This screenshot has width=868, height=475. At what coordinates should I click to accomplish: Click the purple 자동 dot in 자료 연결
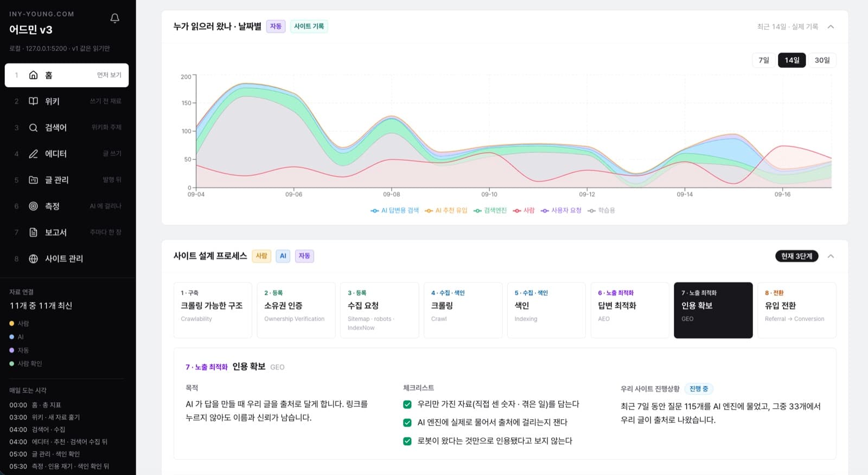[x=11, y=350]
